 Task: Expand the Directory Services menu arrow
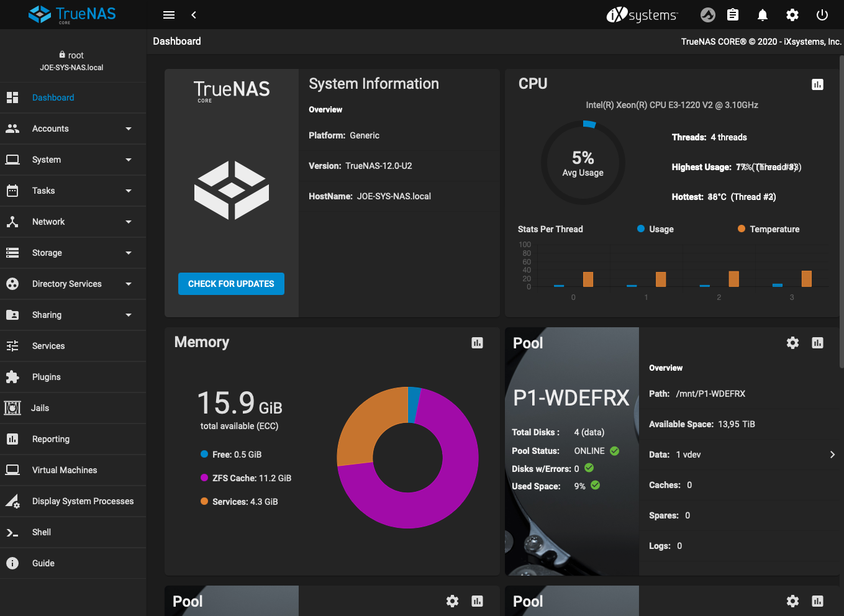pos(129,284)
